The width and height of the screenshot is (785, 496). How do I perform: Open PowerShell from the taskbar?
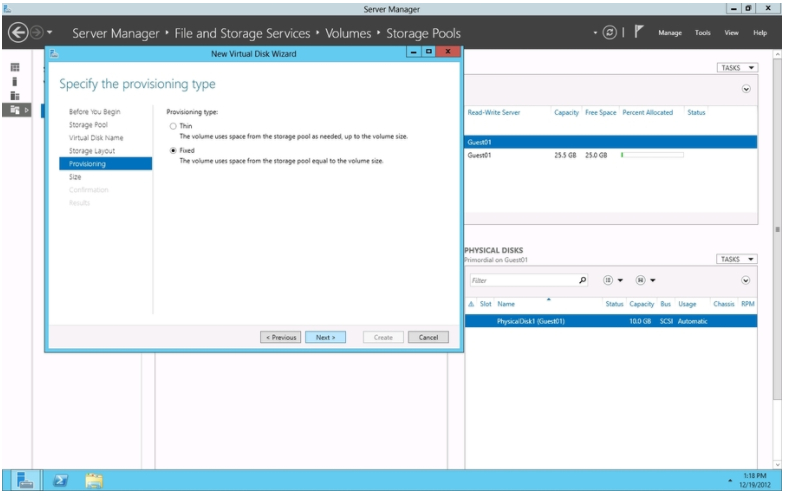tap(61, 480)
